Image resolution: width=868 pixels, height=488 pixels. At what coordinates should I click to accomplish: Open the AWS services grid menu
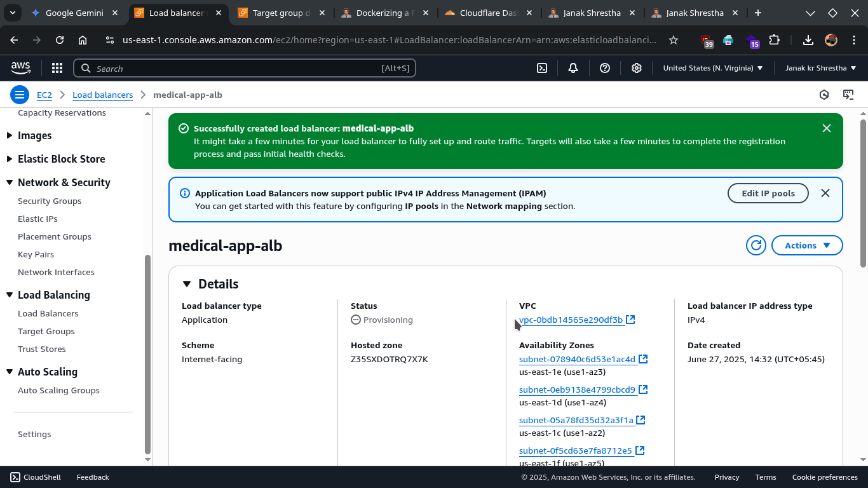pyautogui.click(x=57, y=68)
